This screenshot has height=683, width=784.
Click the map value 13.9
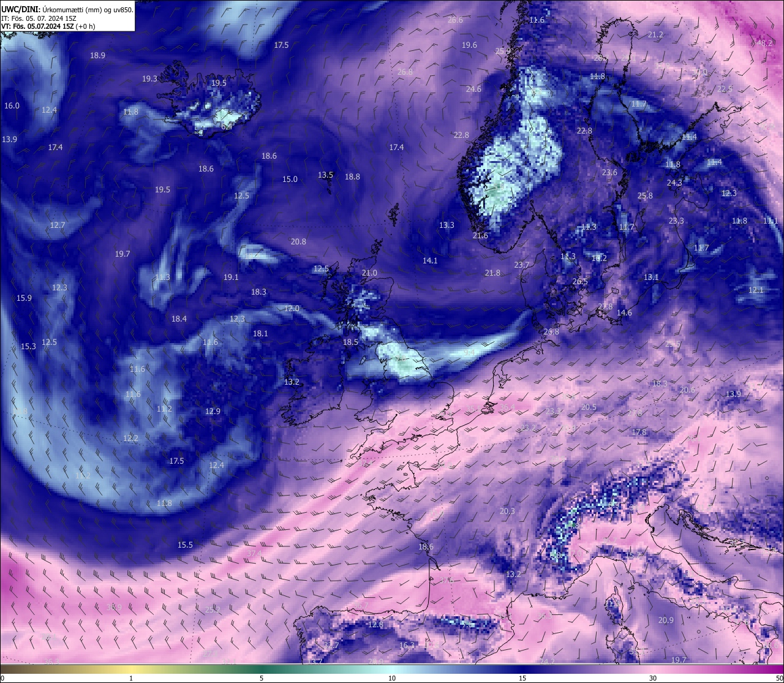point(9,139)
